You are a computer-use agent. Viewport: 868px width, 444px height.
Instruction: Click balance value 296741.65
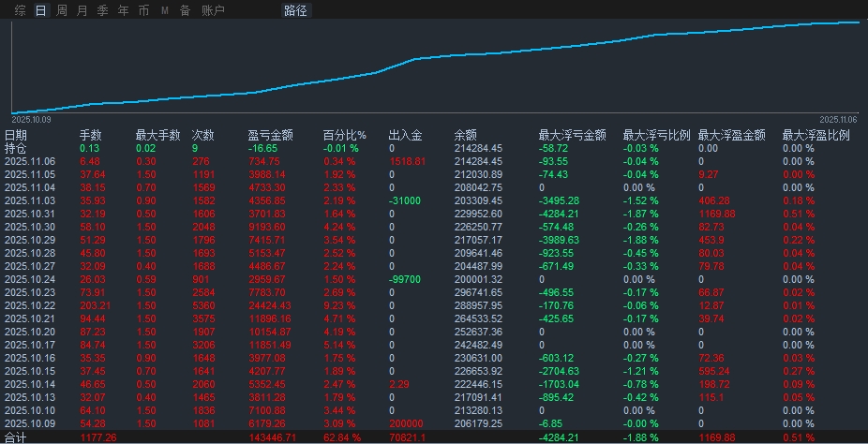click(478, 292)
